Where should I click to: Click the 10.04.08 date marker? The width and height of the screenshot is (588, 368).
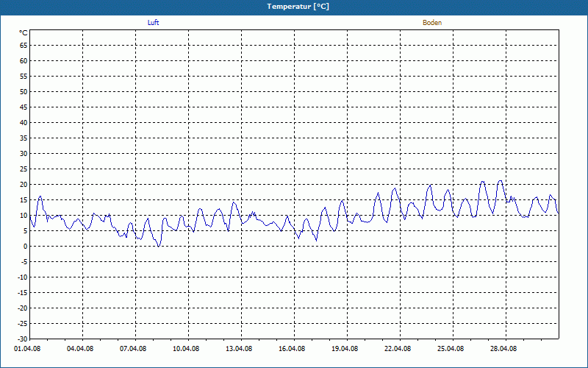coord(188,349)
